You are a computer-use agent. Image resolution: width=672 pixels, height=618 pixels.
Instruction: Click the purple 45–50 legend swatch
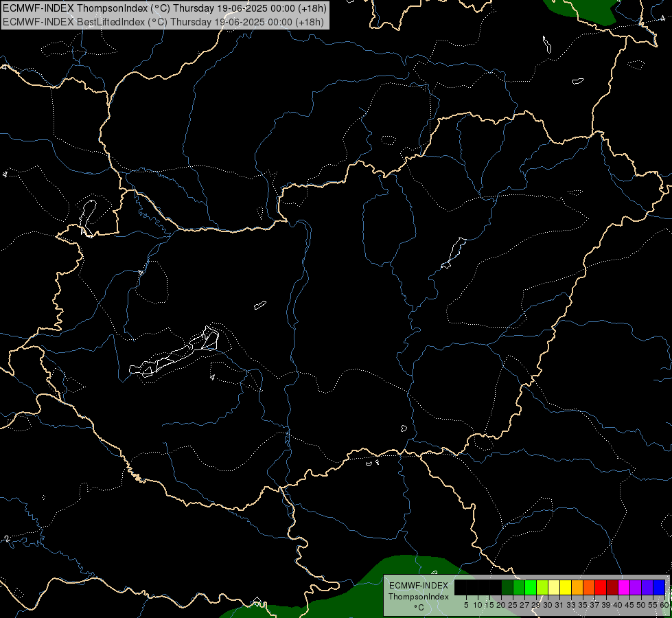[x=636, y=587]
